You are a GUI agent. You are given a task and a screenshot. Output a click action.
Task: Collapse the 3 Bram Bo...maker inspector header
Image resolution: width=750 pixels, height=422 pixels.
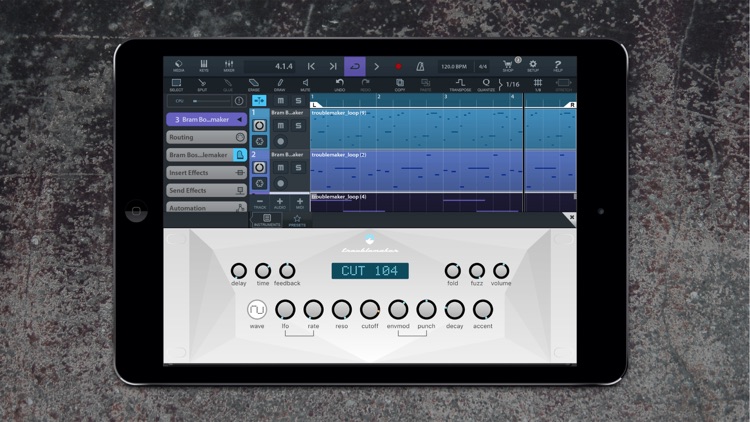206,120
